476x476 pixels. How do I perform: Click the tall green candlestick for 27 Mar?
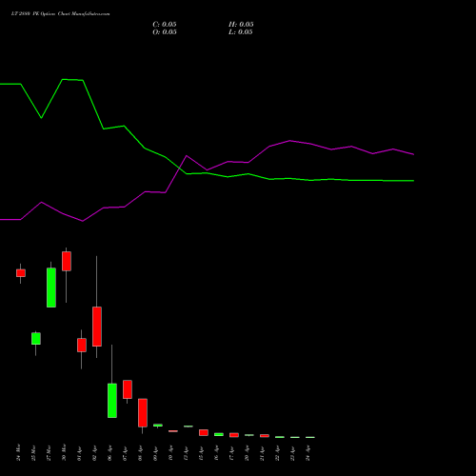(x=51, y=288)
